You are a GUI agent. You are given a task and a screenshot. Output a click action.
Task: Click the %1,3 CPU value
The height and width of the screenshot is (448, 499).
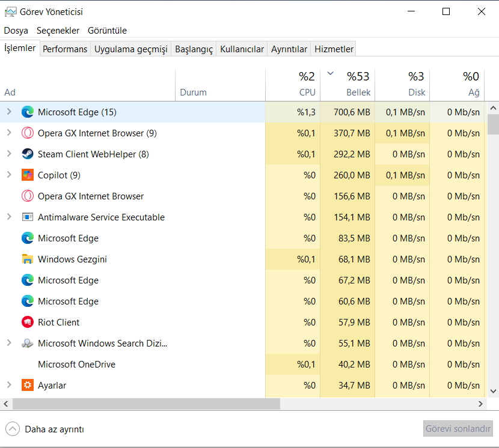tap(306, 112)
